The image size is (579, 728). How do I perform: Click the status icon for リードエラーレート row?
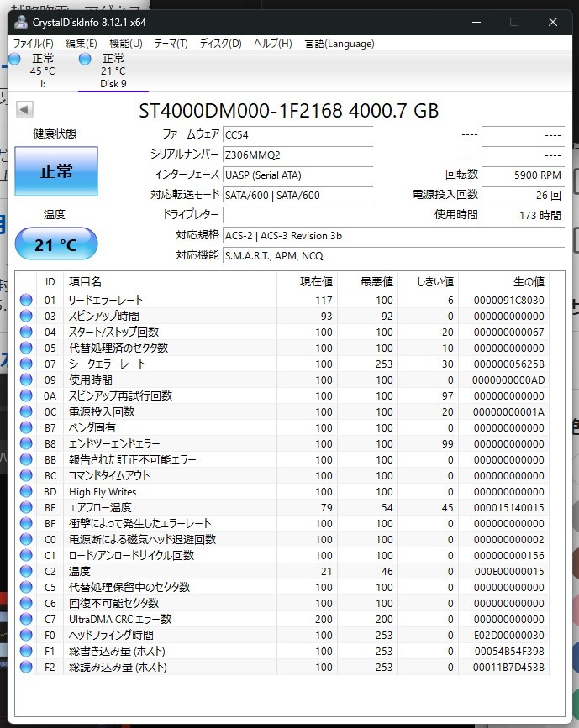(x=26, y=300)
